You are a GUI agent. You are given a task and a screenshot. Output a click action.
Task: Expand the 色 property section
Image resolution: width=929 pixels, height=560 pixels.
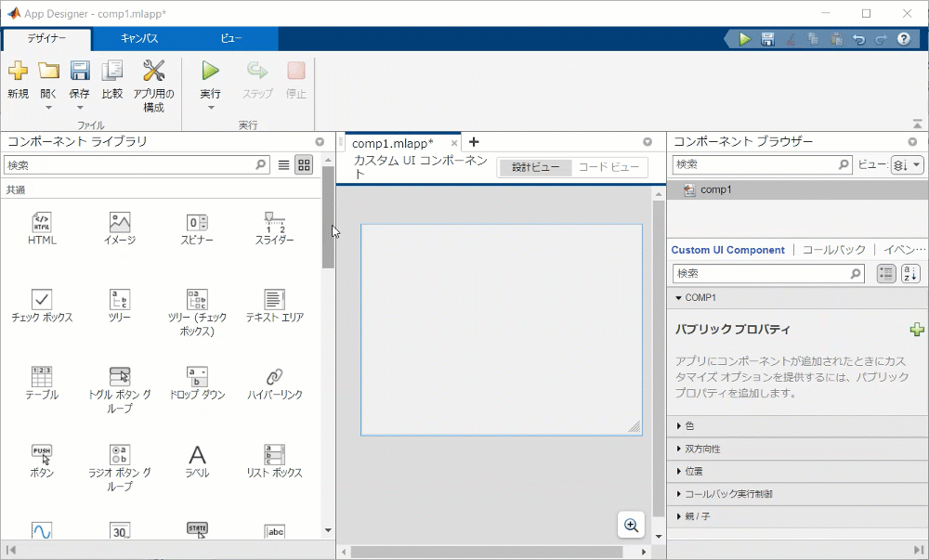coord(689,426)
